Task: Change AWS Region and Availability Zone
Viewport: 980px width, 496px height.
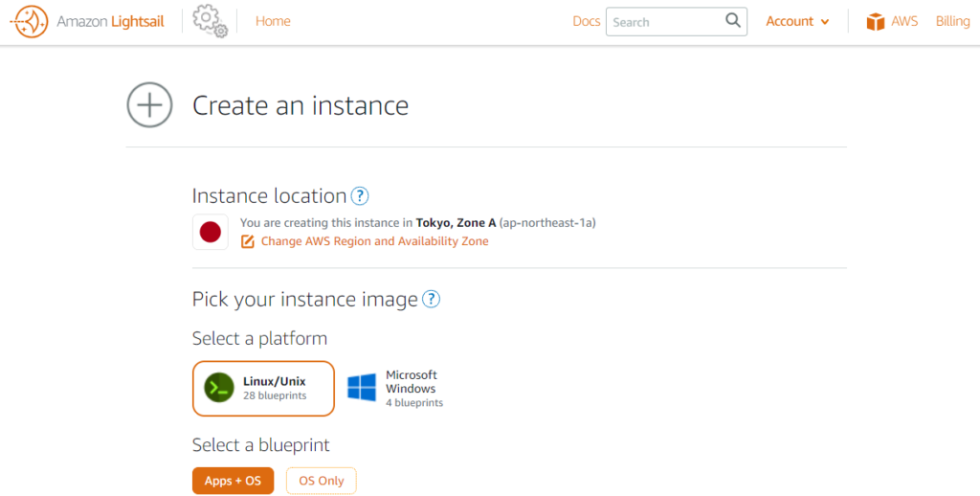Action: pos(374,241)
